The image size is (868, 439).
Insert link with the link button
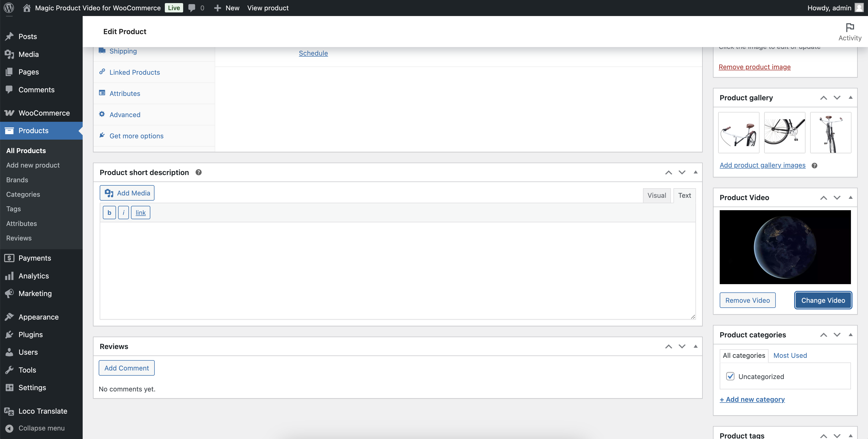[141, 213]
